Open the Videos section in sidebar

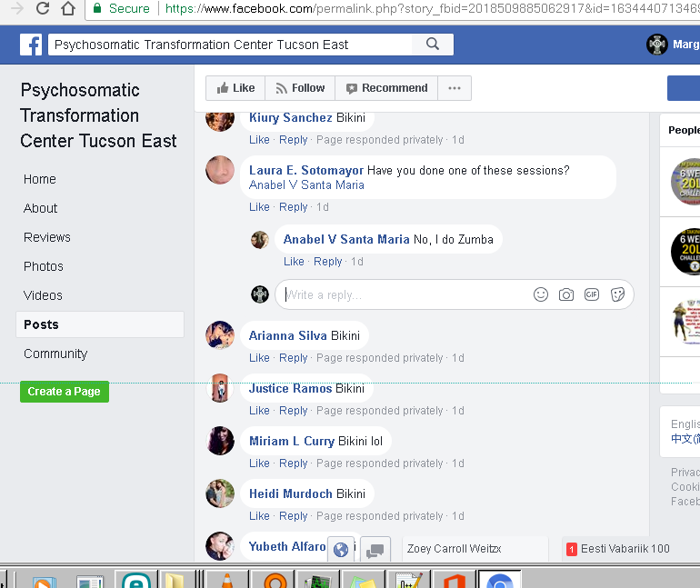pos(43,294)
